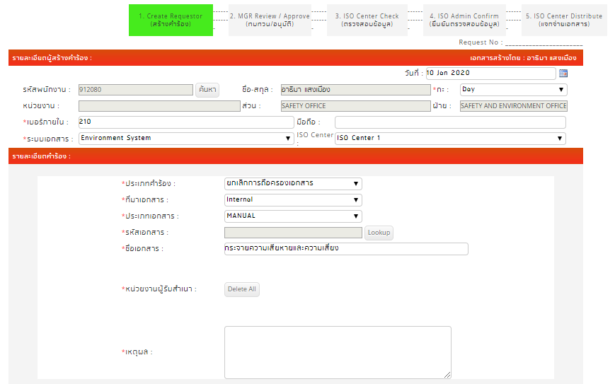Expand the Environment System dropdown
Viewport: 615px width, 384px height.
tap(186, 138)
